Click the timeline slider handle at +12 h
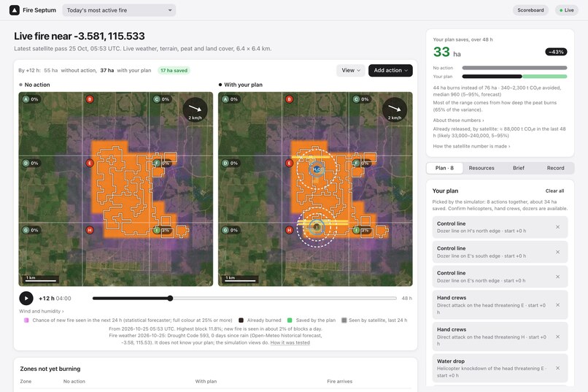The width and height of the screenshot is (588, 392). point(170,299)
